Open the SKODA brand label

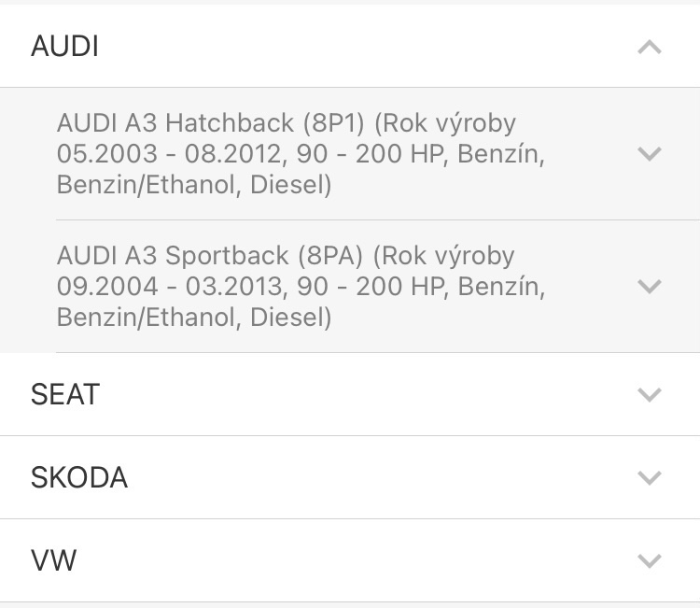79,477
